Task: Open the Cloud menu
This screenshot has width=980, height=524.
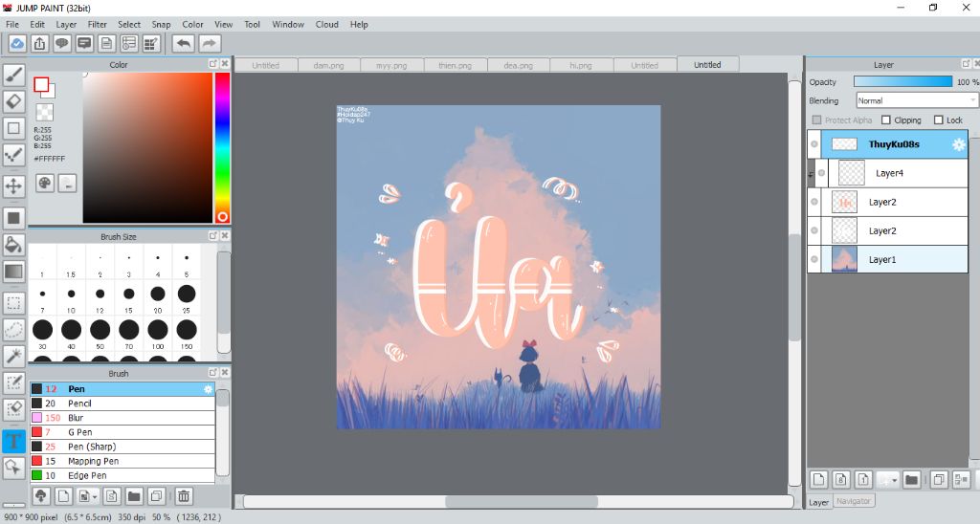Action: 327,24
